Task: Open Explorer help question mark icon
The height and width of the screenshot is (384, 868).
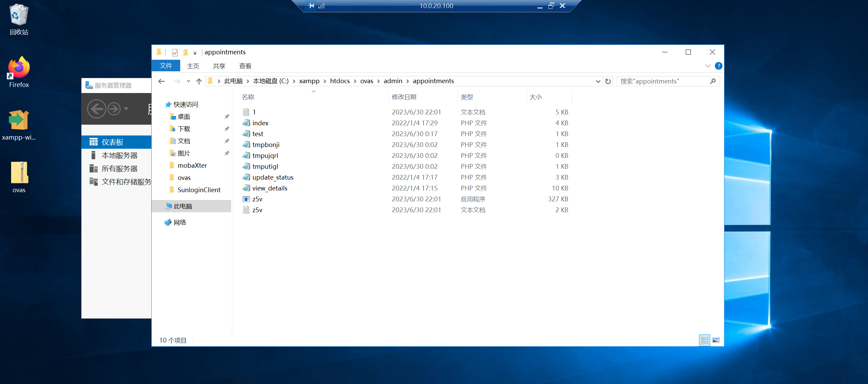Action: click(719, 66)
